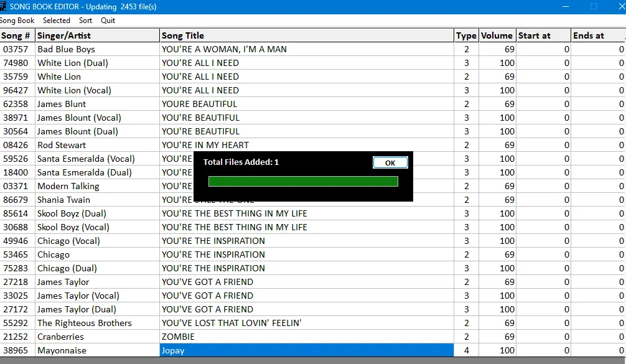Click song number 03757
This screenshot has width=626, height=364.
[17, 49]
